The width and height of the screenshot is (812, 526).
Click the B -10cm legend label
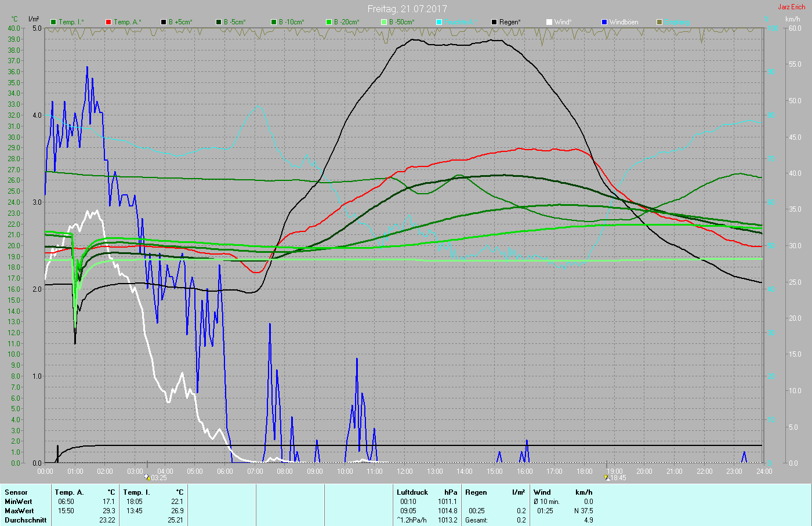click(x=291, y=22)
